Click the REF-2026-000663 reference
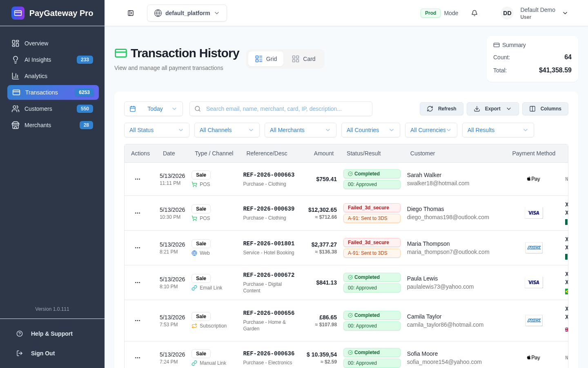 tap(269, 175)
